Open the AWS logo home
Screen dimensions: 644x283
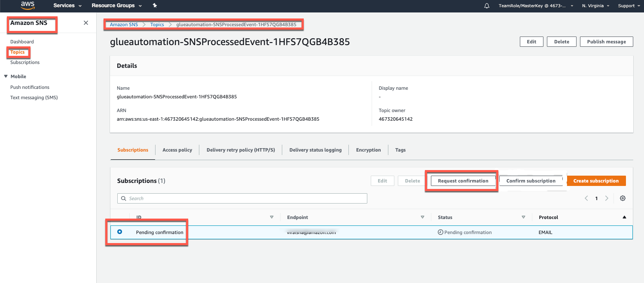point(27,6)
